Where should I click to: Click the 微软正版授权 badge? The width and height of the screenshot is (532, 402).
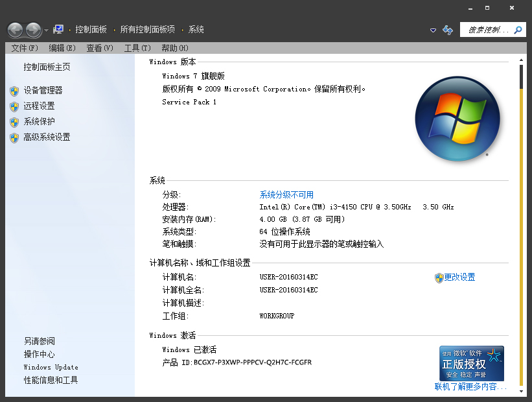pyautogui.click(x=472, y=363)
